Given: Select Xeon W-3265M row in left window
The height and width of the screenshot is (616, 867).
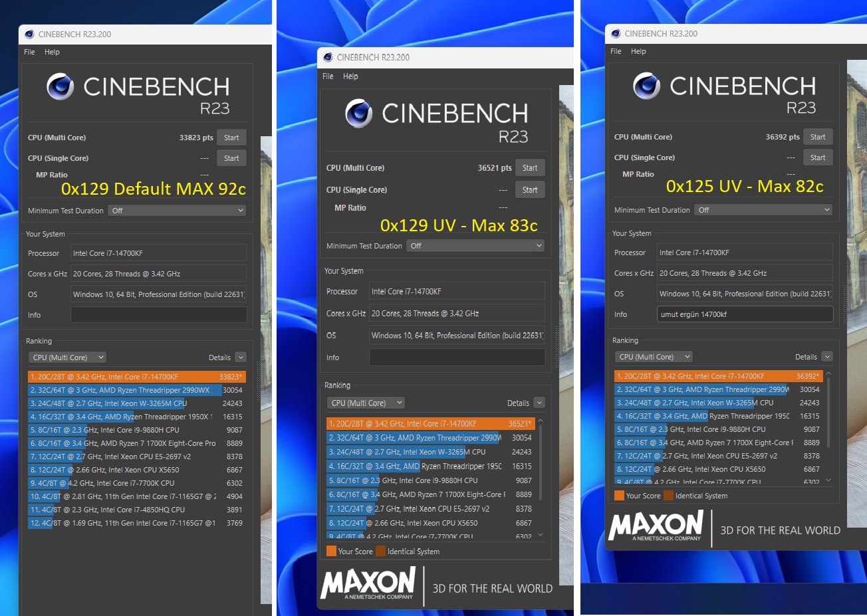Looking at the screenshot, I should (137, 403).
